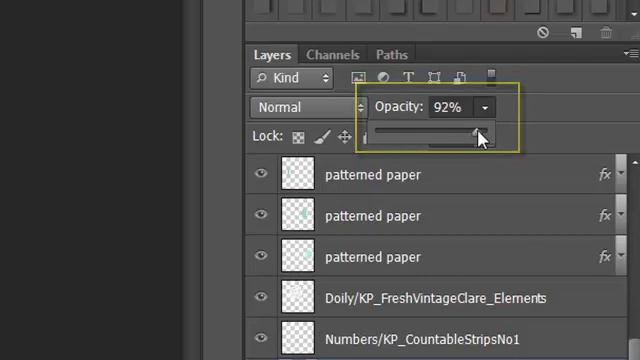Click the clear style no-symbol icon
The width and height of the screenshot is (640, 360).
(543, 32)
